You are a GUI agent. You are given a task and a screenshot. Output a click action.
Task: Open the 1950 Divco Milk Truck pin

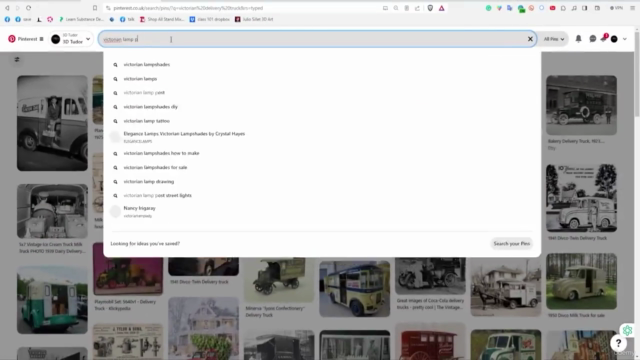tap(581, 281)
